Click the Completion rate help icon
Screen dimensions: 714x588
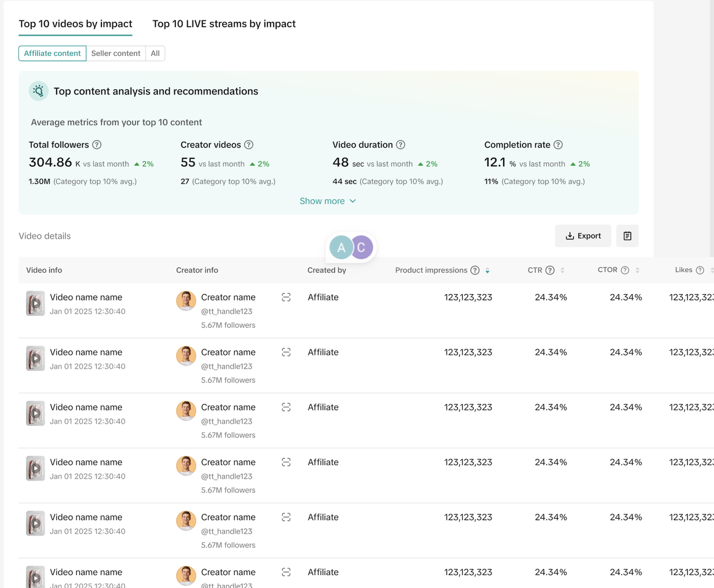pos(558,145)
